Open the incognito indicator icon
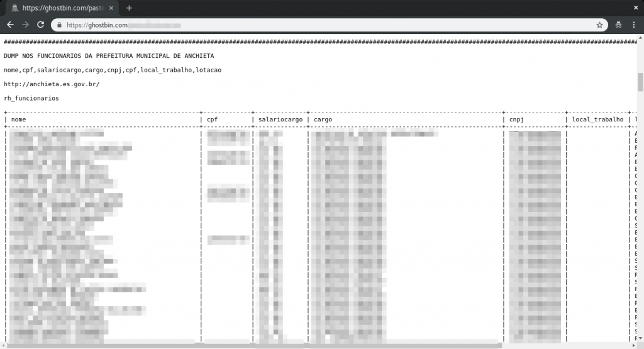The width and height of the screenshot is (644, 349). 619,25
